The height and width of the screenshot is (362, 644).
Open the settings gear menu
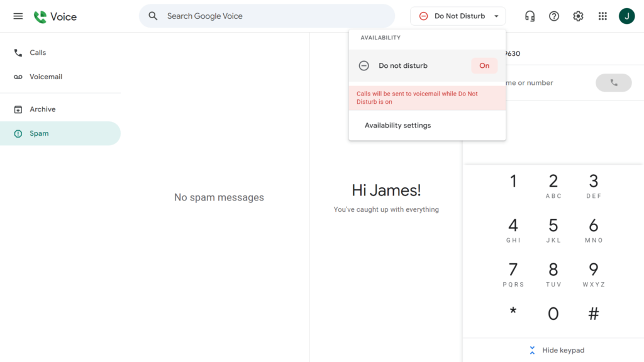578,16
